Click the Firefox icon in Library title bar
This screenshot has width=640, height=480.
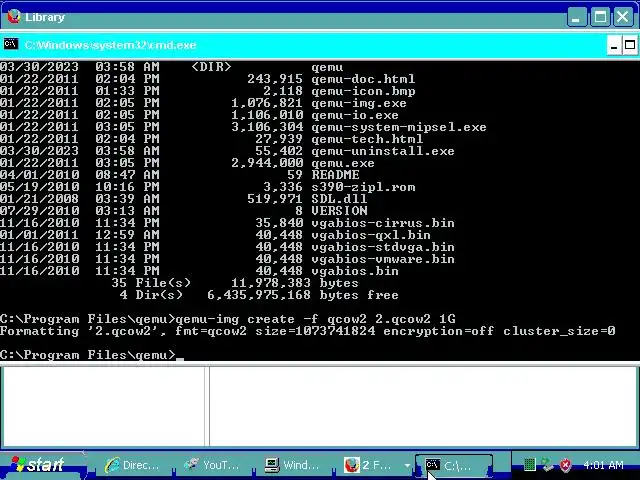(x=13, y=16)
